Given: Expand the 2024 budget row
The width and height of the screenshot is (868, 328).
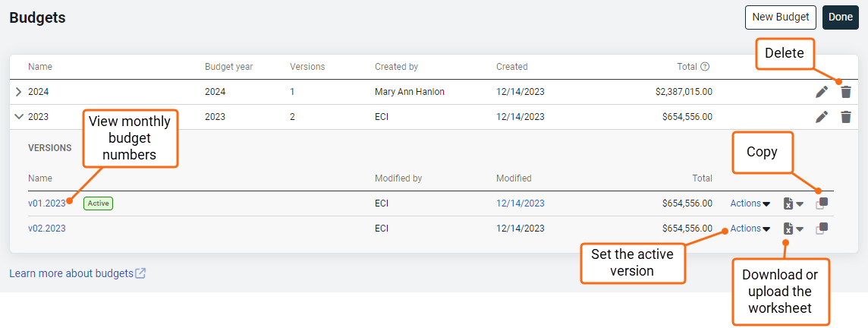Looking at the screenshot, I should tap(19, 92).
